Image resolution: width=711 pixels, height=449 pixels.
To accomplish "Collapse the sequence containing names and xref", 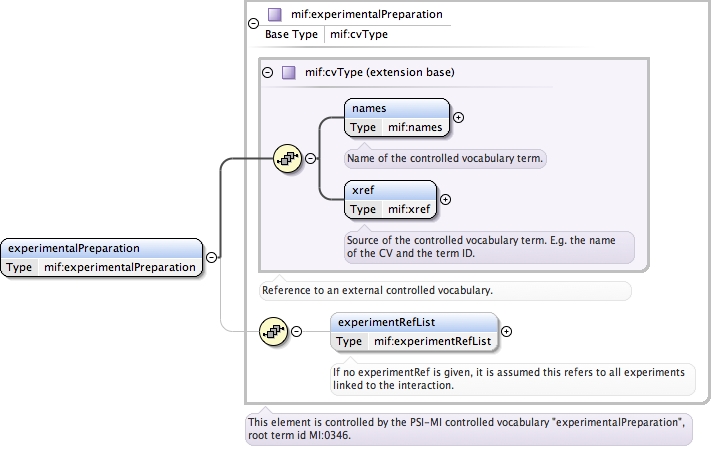I will [x=310, y=158].
